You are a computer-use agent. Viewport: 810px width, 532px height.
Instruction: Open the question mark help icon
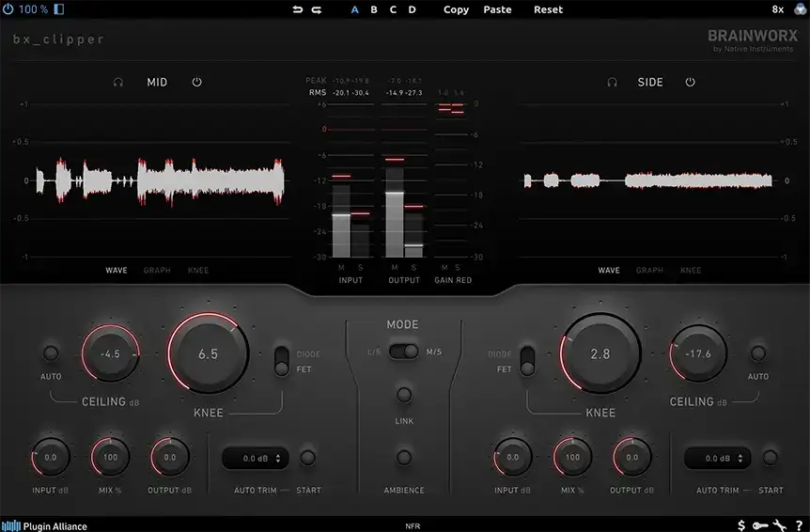[799, 524]
